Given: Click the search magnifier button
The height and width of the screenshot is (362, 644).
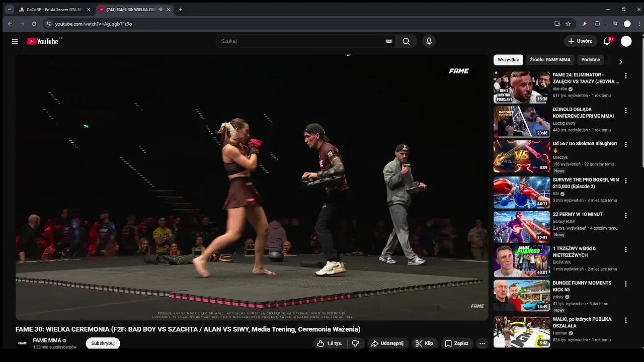Looking at the screenshot, I should [406, 41].
